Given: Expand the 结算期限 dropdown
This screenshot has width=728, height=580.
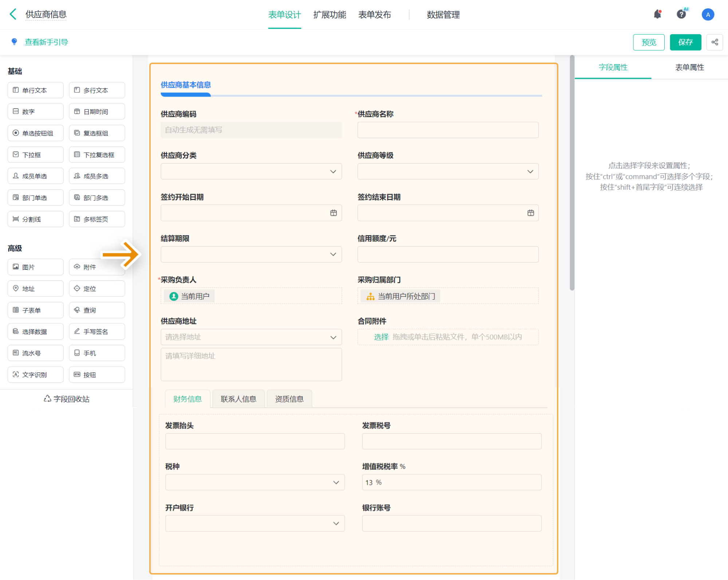Looking at the screenshot, I should [x=251, y=255].
